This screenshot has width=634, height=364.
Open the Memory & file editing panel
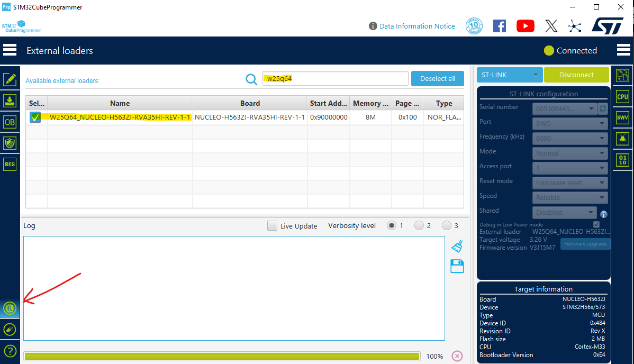tap(10, 79)
